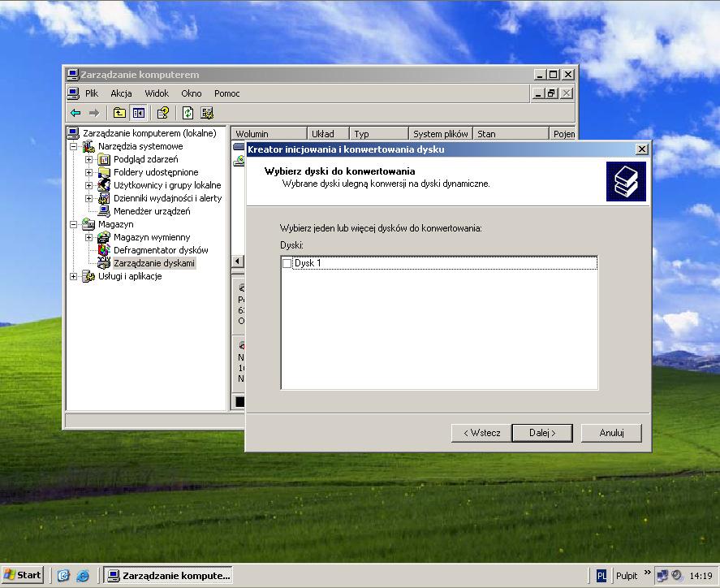The width and height of the screenshot is (720, 588).
Task: Select Dysk 1 label in the disk list
Action: [307, 263]
